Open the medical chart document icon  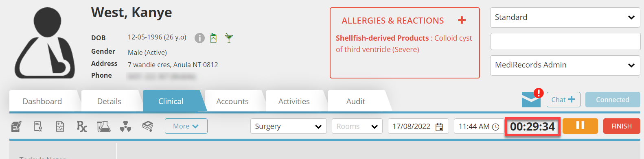tap(60, 126)
